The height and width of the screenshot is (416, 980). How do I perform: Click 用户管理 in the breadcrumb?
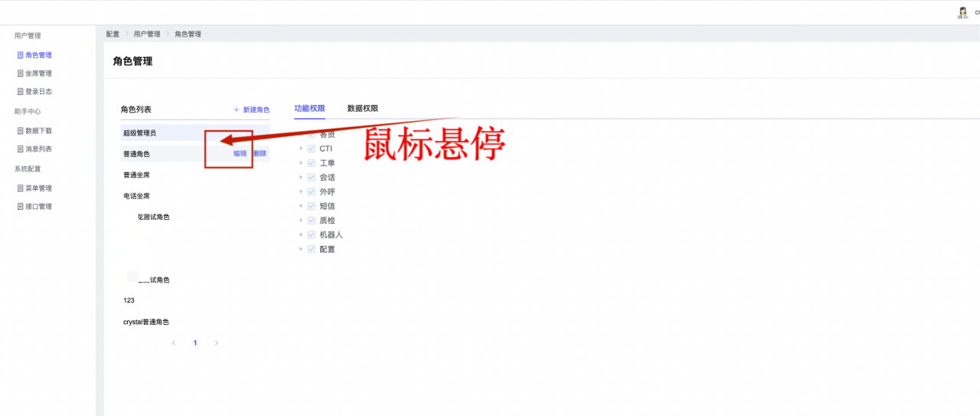pos(147,34)
